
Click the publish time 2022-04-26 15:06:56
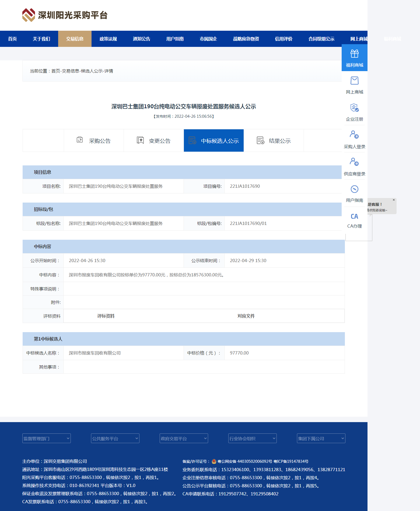point(193,116)
